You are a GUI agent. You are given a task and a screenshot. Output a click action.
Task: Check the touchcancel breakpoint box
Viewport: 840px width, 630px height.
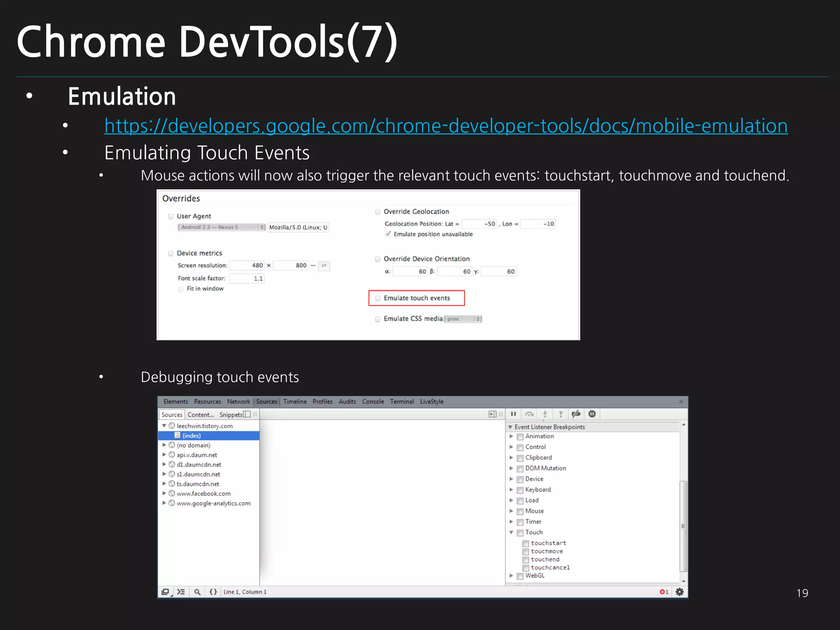(x=525, y=568)
